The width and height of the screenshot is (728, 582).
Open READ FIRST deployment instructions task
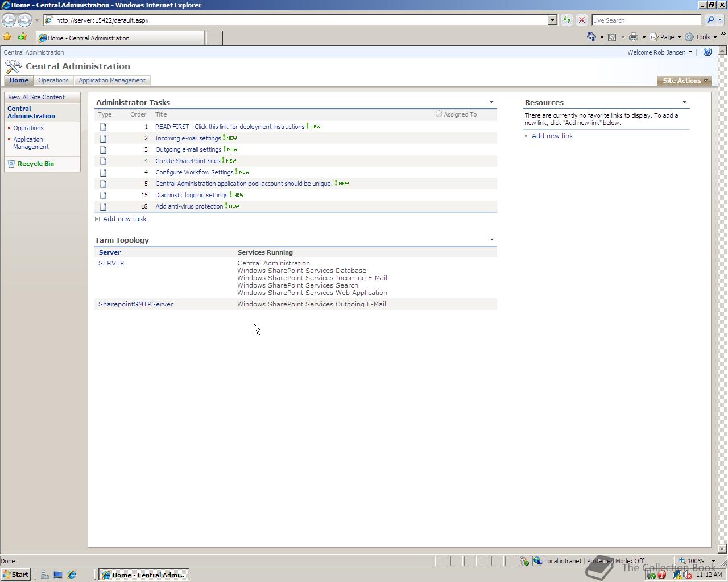click(230, 127)
